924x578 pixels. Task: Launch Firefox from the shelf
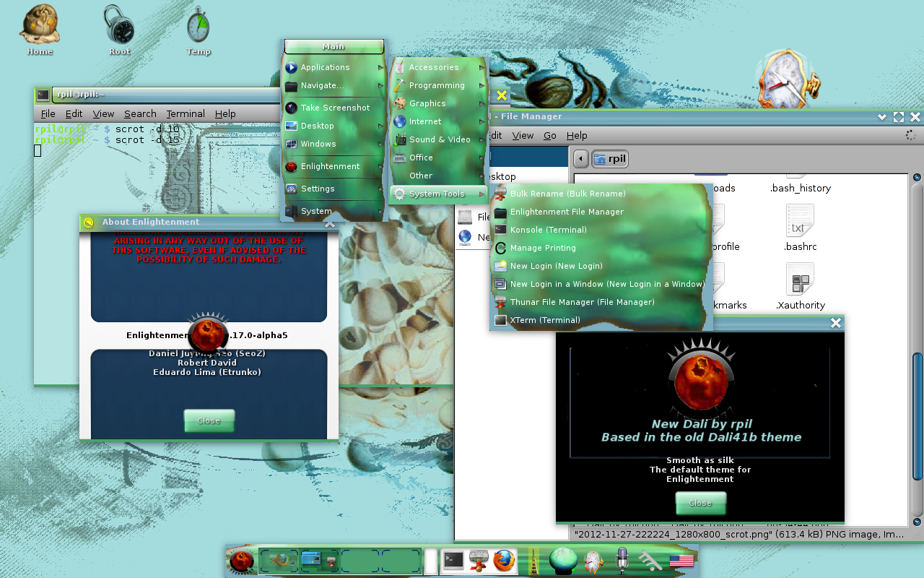point(505,561)
